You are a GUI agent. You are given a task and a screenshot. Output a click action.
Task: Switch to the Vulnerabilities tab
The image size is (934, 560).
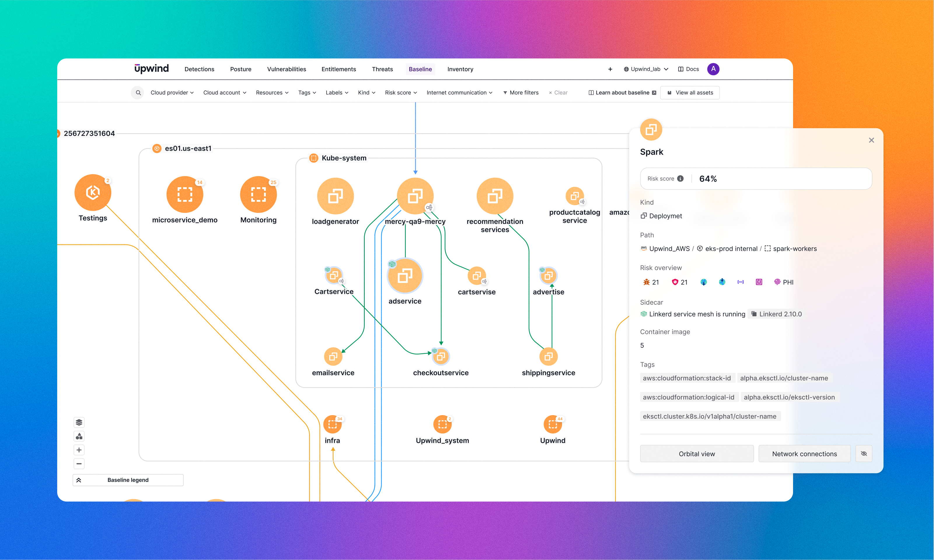coord(286,69)
